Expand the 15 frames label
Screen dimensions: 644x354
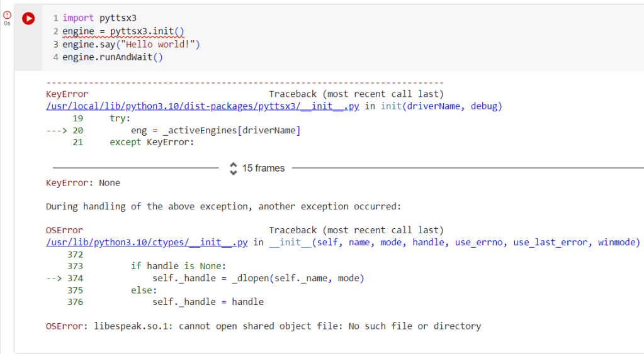coord(263,169)
